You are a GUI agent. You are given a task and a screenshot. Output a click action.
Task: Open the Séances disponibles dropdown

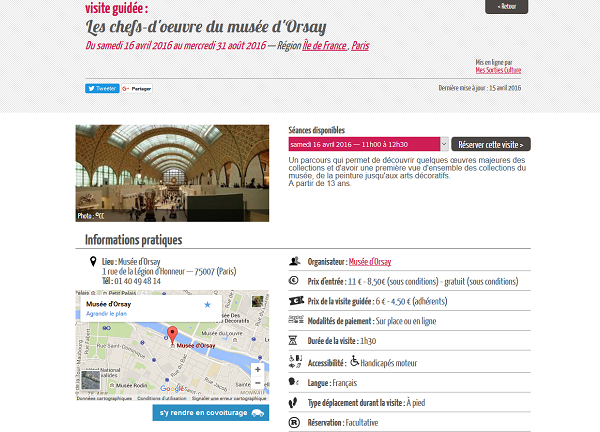368,144
